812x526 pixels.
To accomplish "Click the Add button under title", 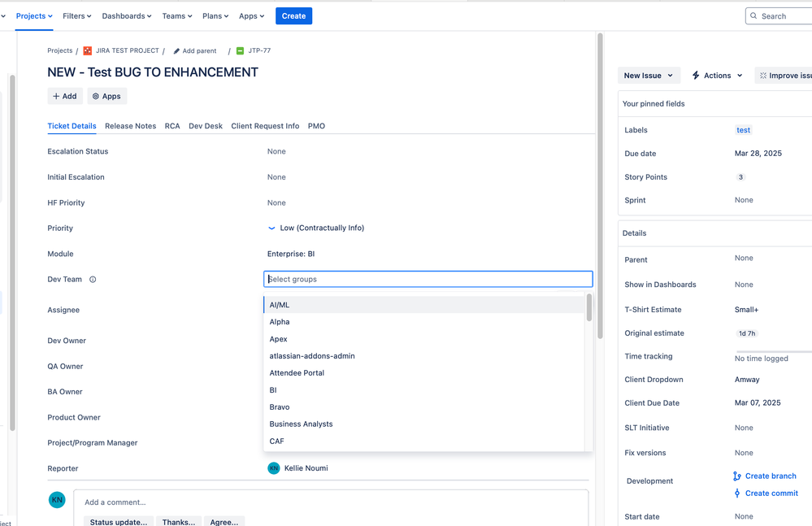I will tap(65, 96).
